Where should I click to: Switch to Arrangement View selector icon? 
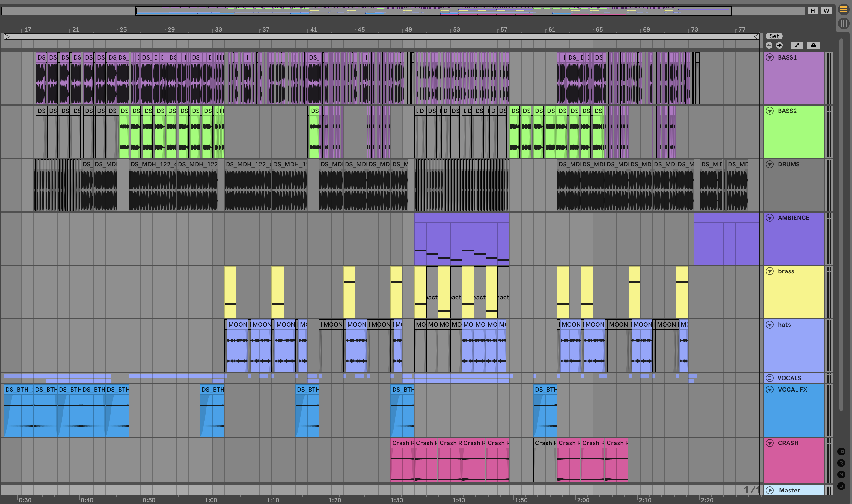(x=844, y=9)
